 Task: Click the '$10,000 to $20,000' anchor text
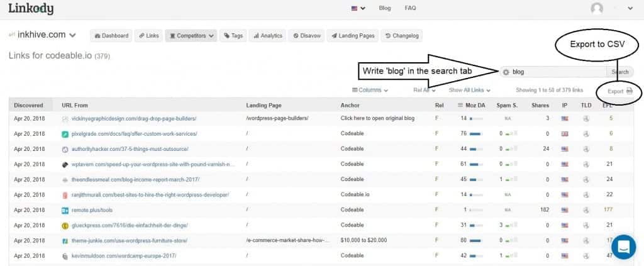tap(364, 240)
